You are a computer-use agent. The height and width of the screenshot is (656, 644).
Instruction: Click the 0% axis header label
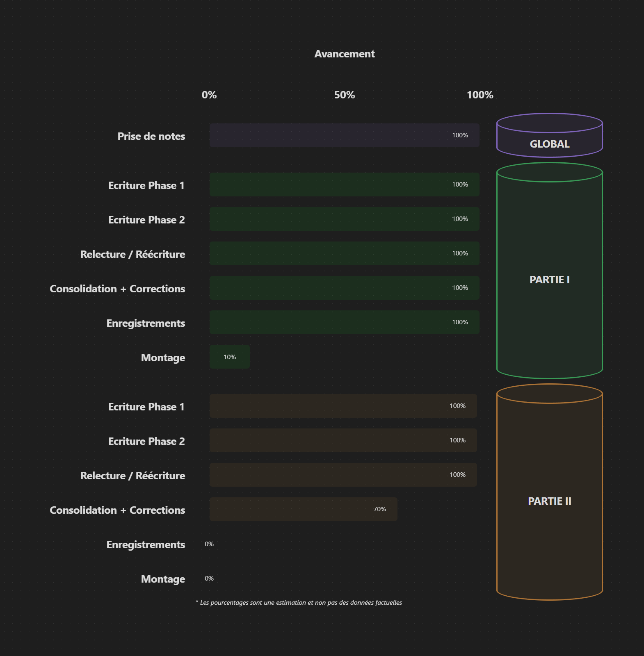pos(209,95)
